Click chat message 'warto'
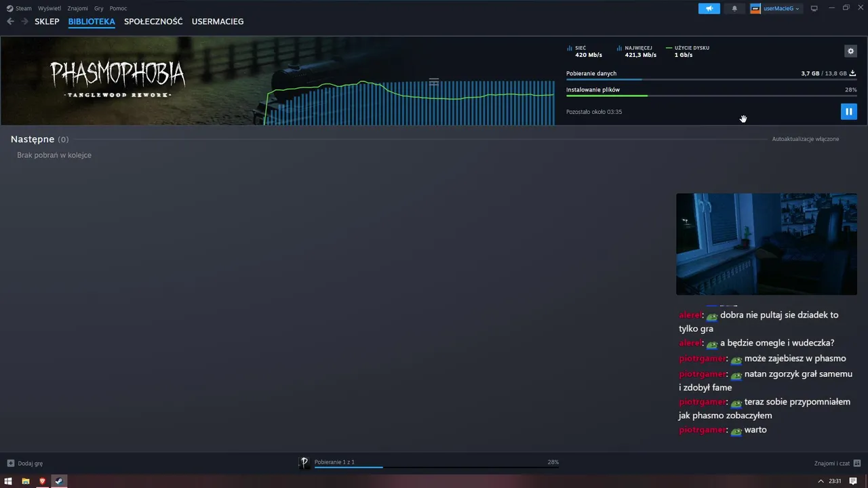 (x=755, y=430)
